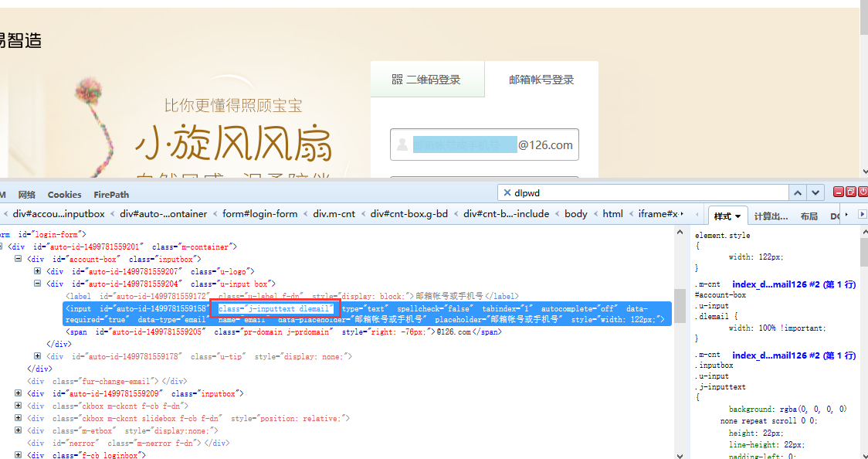
Task: Expand the f-cb loginbox div node
Action: tap(18, 455)
